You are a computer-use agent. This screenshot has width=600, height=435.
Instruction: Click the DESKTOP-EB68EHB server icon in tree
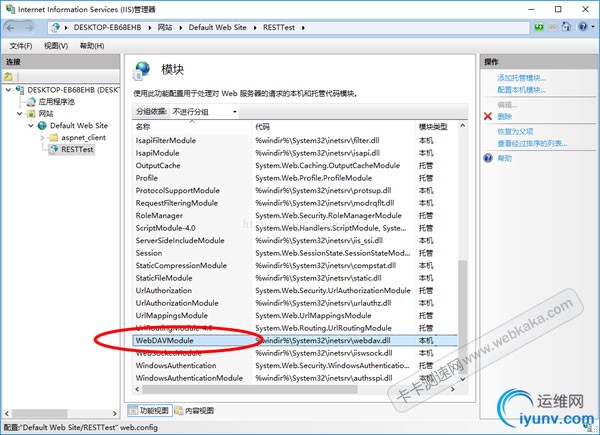coord(20,90)
